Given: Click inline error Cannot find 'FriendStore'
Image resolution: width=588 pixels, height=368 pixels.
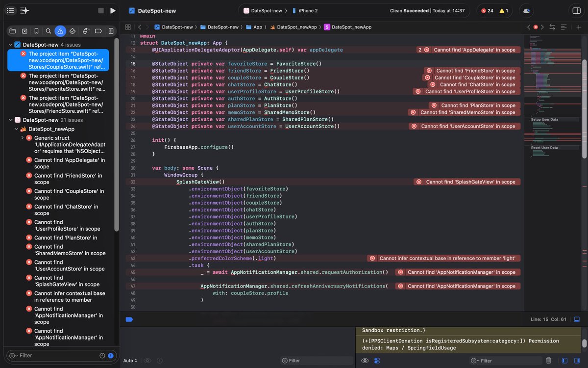Looking at the screenshot, I should [x=471, y=71].
